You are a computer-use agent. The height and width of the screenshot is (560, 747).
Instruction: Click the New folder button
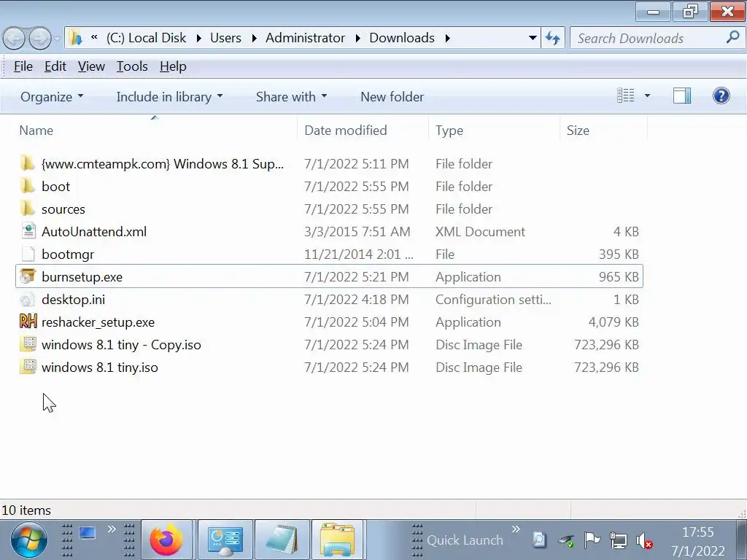tap(392, 97)
